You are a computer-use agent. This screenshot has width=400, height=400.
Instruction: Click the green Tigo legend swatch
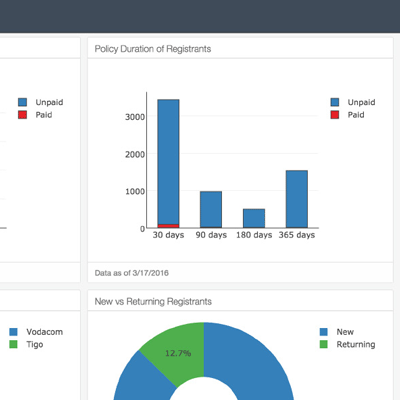[13, 344]
